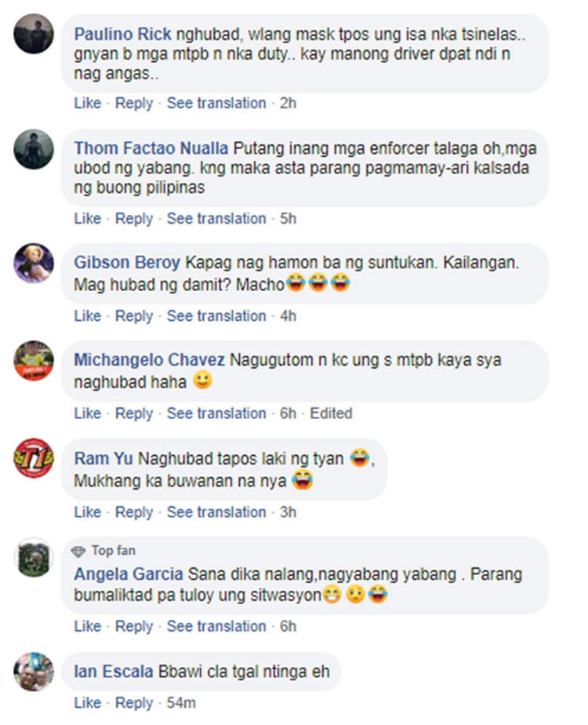This screenshot has width=588, height=725.
Task: See translation of Angela Garcia's comment
Action: 216,626
